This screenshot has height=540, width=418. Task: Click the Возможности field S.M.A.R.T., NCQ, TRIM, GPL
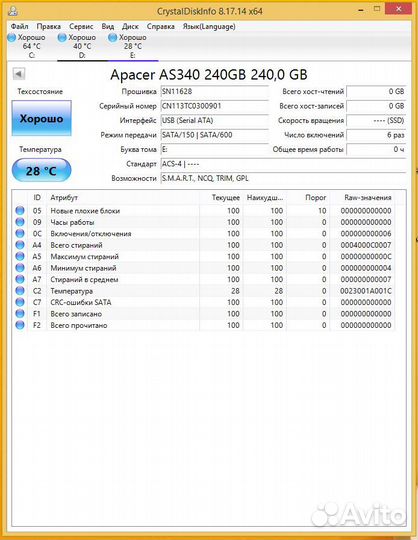point(283,178)
